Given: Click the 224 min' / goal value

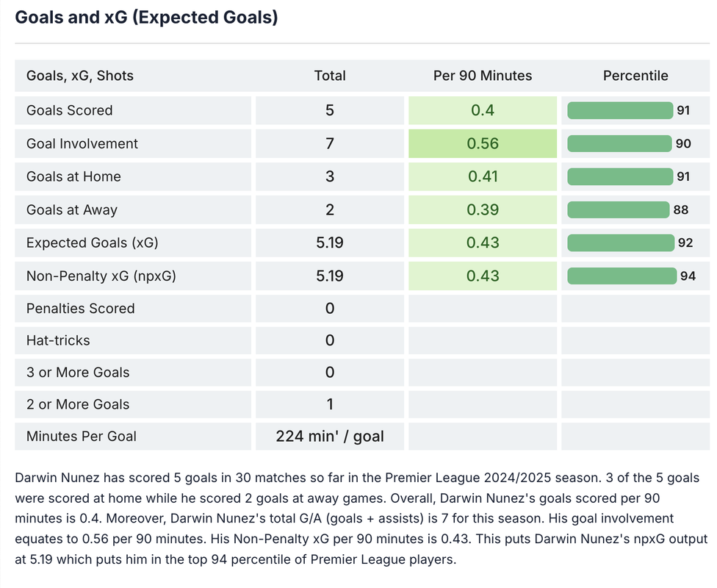Looking at the screenshot, I should tap(329, 436).
